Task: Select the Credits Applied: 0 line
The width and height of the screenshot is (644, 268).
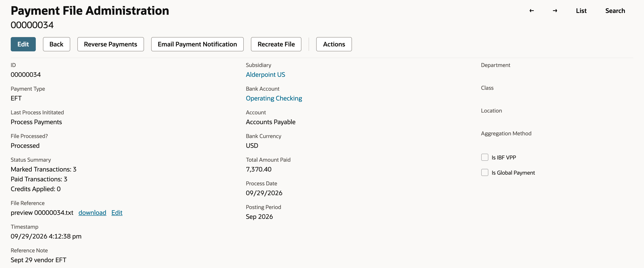Action: click(36, 189)
